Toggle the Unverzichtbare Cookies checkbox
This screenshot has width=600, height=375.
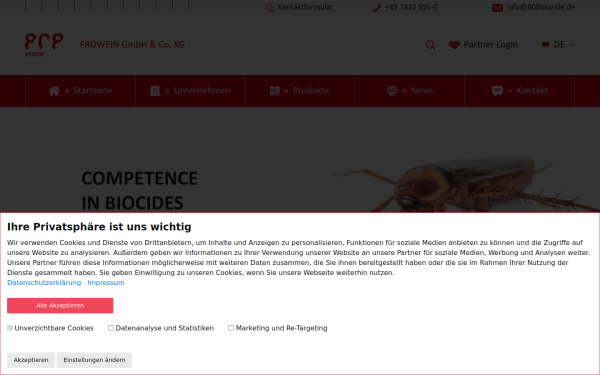10,328
